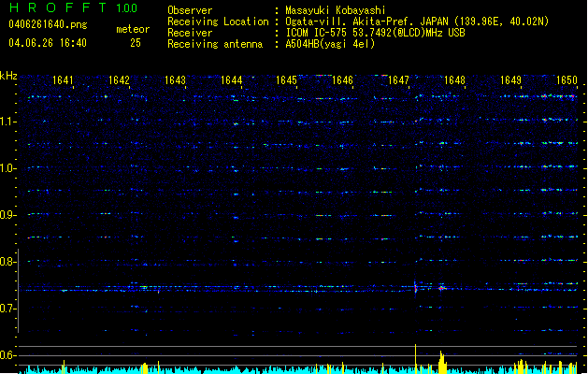Click the 0.6 kHz axis label
Viewport: 588px width, 374px height.
[7, 355]
